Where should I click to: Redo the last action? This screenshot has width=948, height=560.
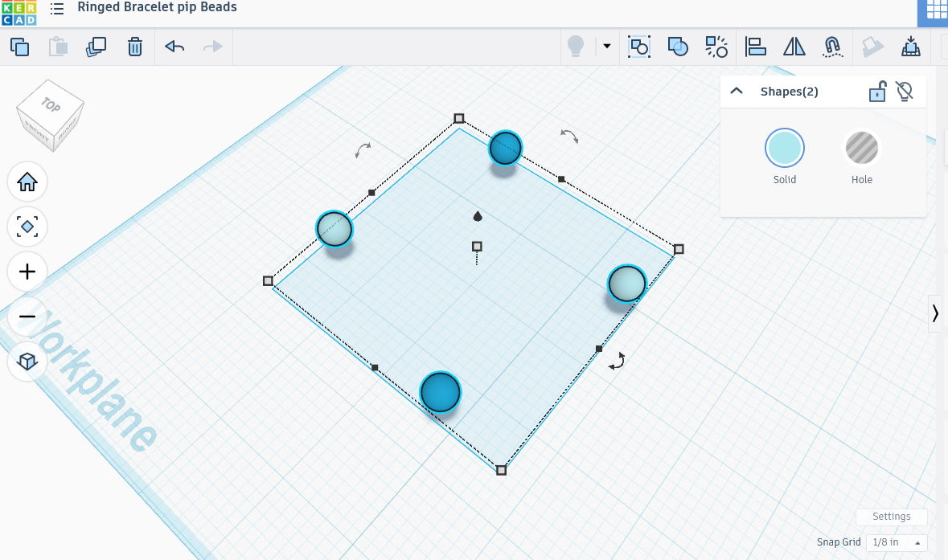pyautogui.click(x=213, y=47)
